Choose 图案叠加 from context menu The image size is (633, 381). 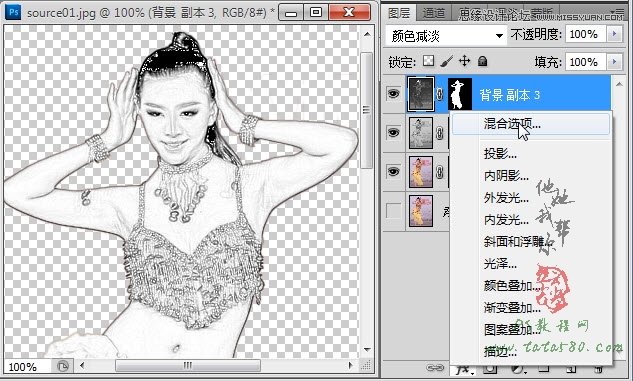(x=512, y=330)
